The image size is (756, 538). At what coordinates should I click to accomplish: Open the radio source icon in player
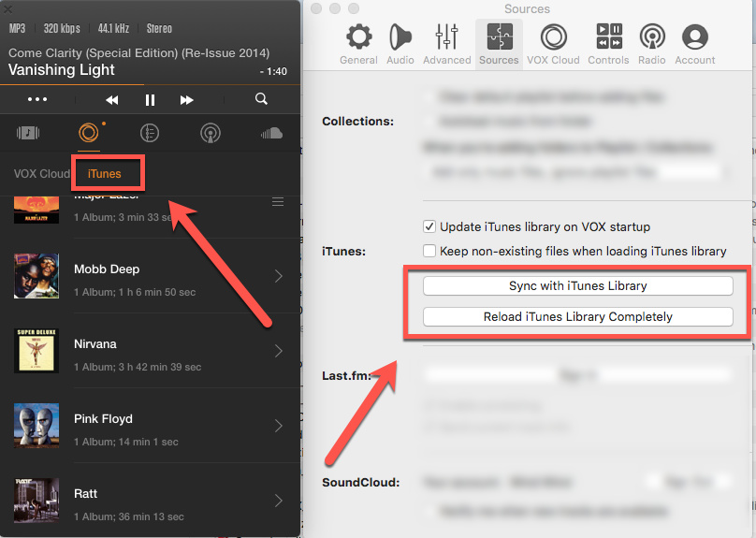click(x=211, y=133)
